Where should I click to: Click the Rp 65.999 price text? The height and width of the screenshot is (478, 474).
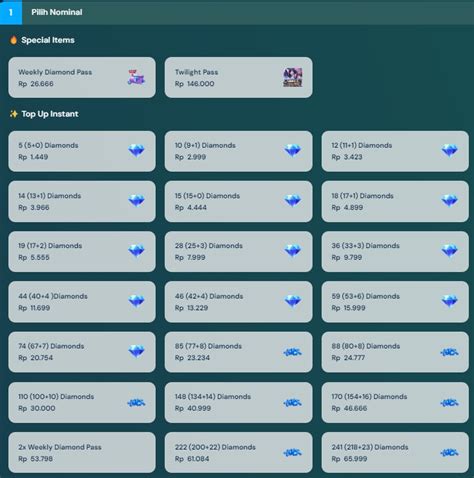tap(349, 459)
